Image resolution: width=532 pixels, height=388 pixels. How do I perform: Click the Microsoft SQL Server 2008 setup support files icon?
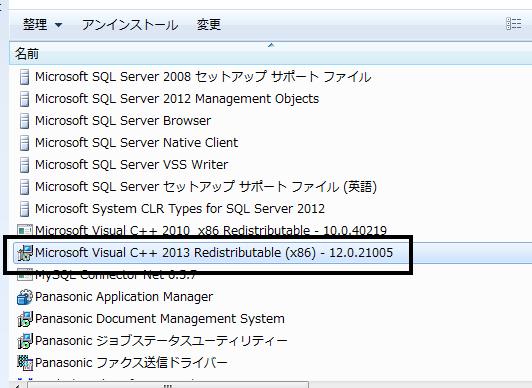(x=24, y=77)
